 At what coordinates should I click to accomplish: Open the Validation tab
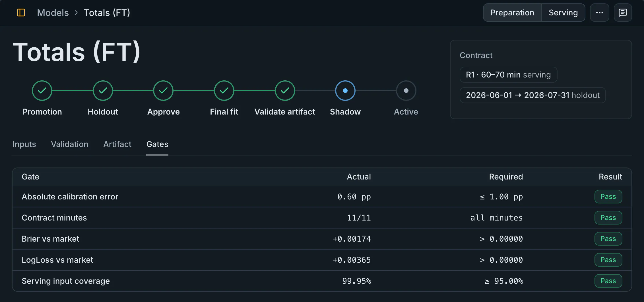(x=70, y=144)
